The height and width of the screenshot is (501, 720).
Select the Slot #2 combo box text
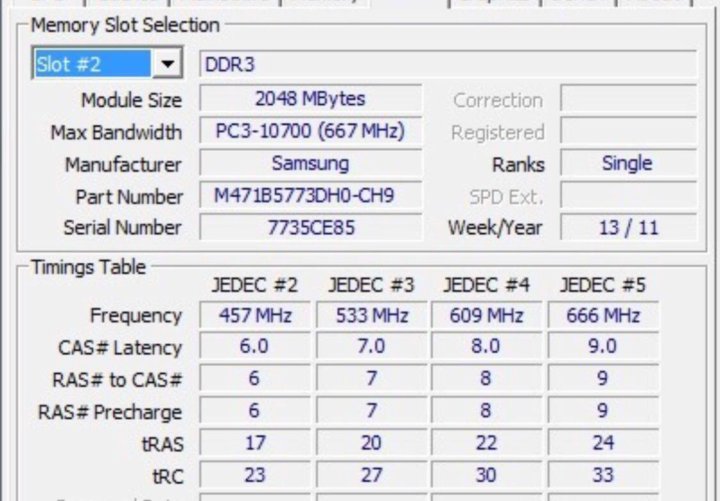click(93, 64)
